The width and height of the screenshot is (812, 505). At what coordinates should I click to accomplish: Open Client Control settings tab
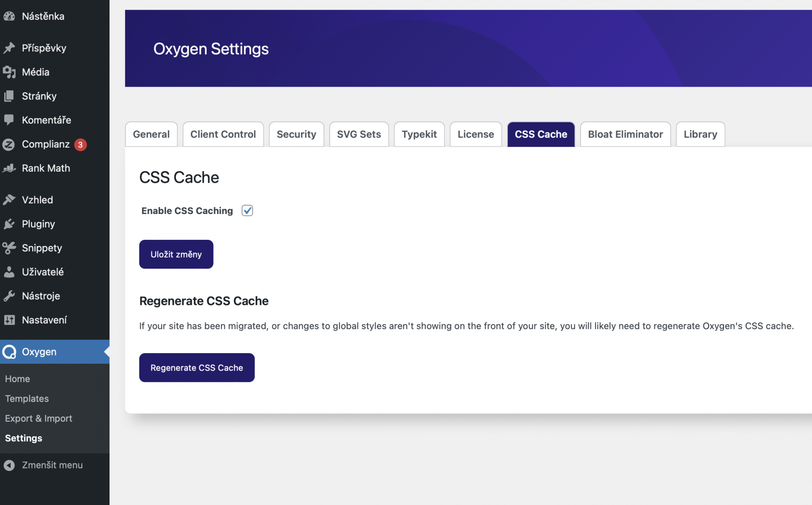[x=223, y=134]
